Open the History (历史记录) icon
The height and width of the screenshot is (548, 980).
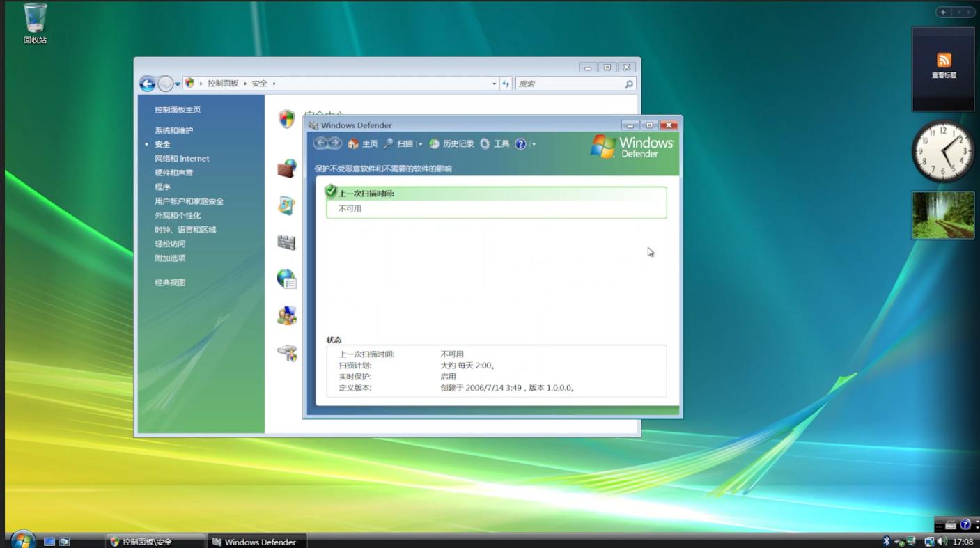[x=434, y=144]
